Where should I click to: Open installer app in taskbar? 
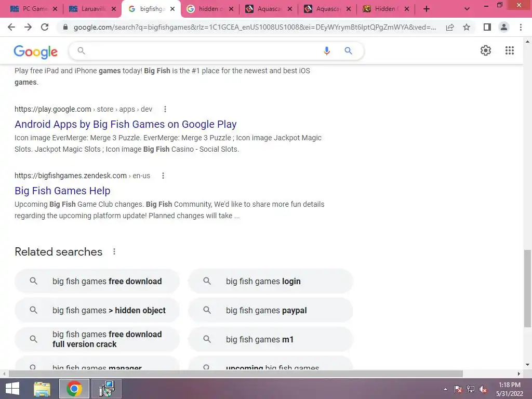click(x=107, y=389)
